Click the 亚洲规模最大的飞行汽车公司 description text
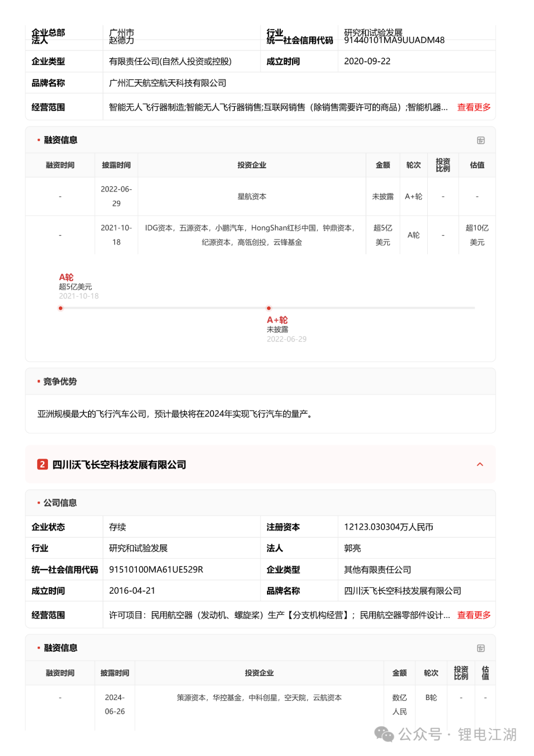 [x=175, y=414]
